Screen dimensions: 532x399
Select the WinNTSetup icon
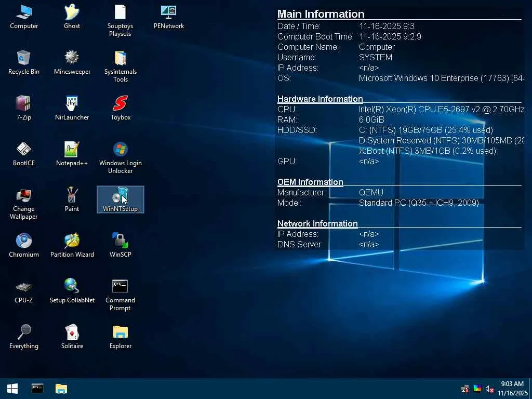coord(120,200)
